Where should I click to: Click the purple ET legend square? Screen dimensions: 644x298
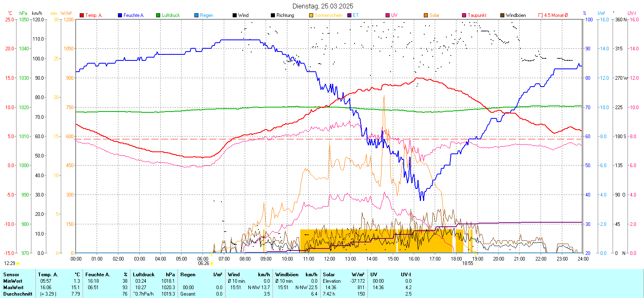tap(349, 15)
